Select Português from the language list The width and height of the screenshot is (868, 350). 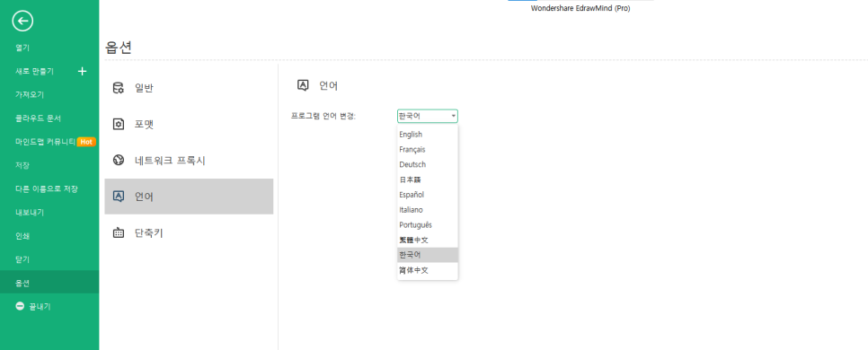pyautogui.click(x=428, y=225)
